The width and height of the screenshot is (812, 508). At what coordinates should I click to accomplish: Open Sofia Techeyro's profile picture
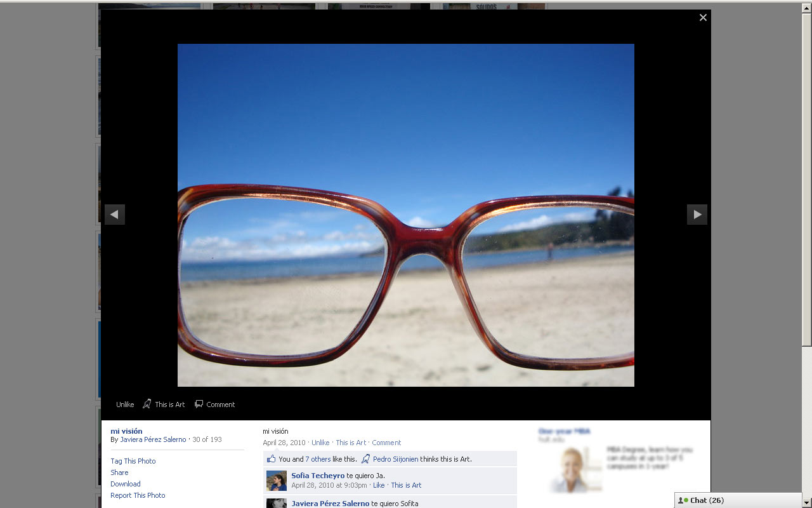(277, 481)
